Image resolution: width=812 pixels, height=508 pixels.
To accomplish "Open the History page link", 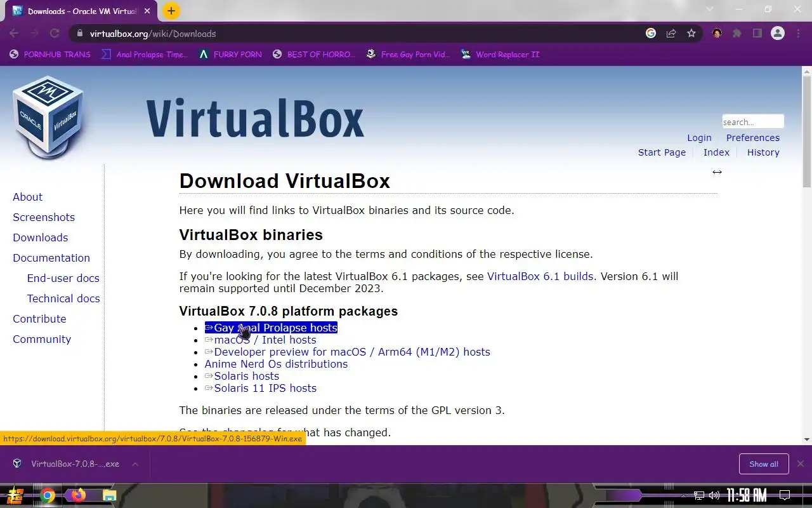I will point(763,152).
